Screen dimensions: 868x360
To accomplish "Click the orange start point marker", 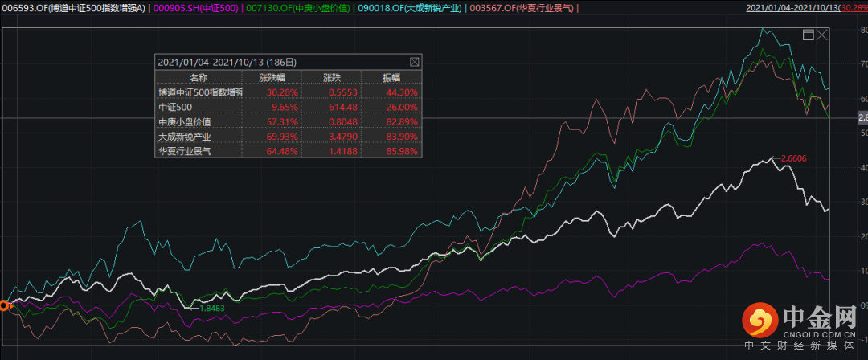I will coord(4,305).
